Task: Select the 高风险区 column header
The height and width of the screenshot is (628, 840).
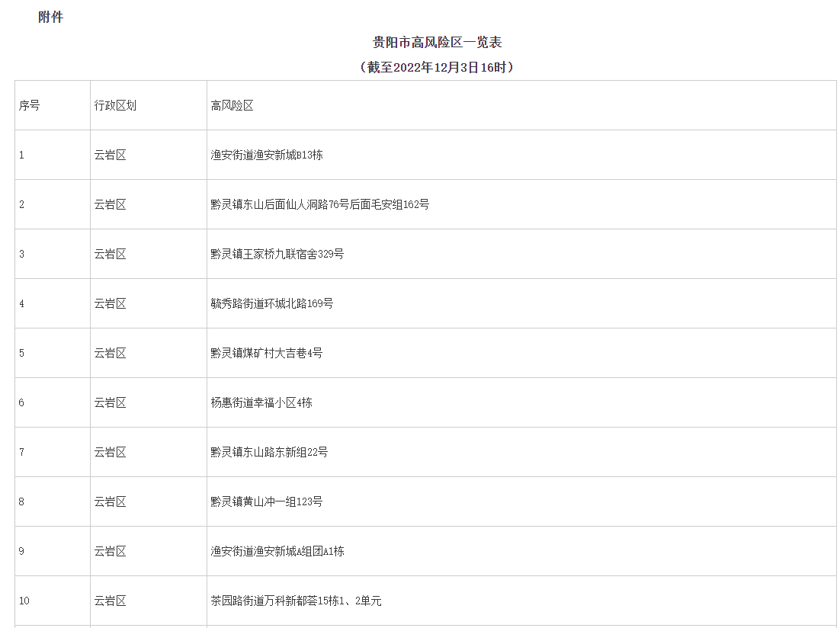Action: pos(232,106)
